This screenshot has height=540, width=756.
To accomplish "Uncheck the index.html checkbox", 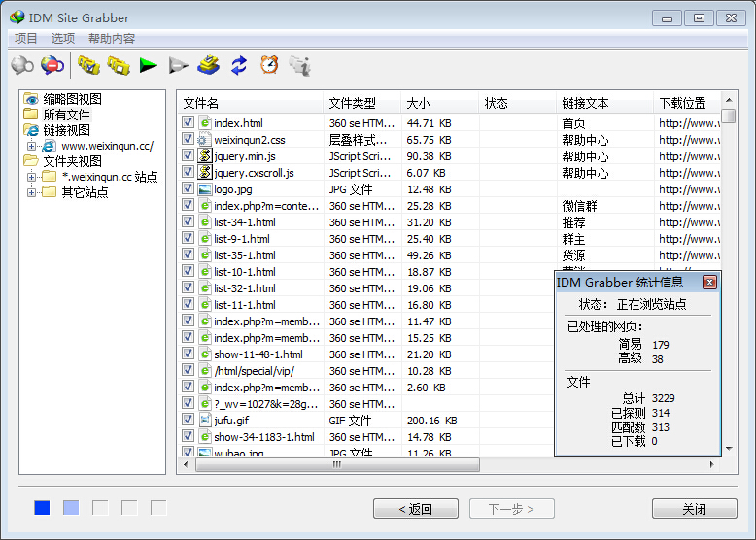I will pyautogui.click(x=189, y=122).
